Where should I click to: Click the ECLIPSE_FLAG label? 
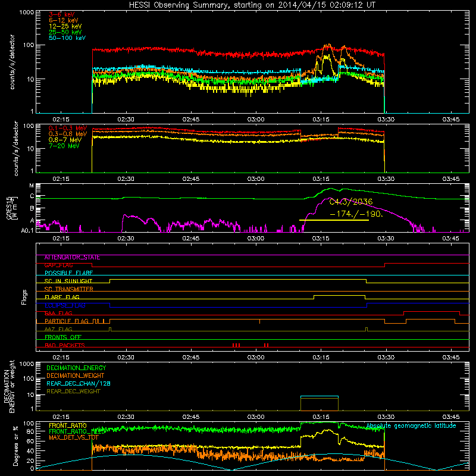[65, 305]
